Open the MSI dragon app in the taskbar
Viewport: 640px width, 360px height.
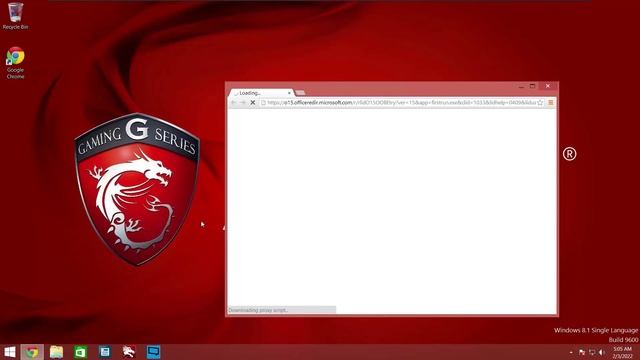click(x=129, y=352)
